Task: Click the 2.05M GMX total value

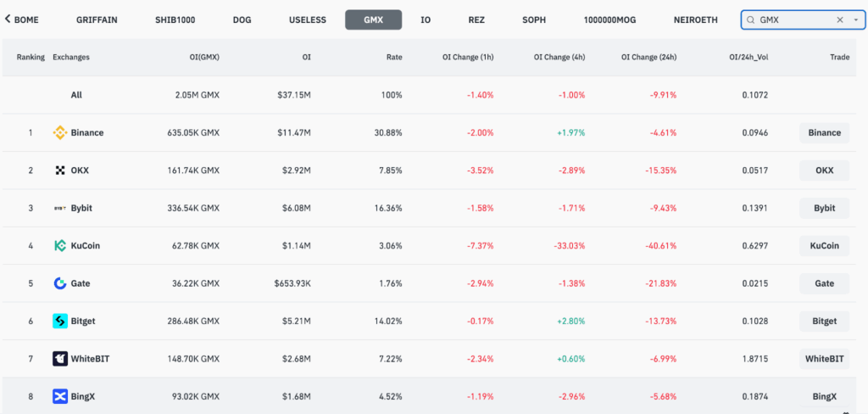Action: (198, 95)
